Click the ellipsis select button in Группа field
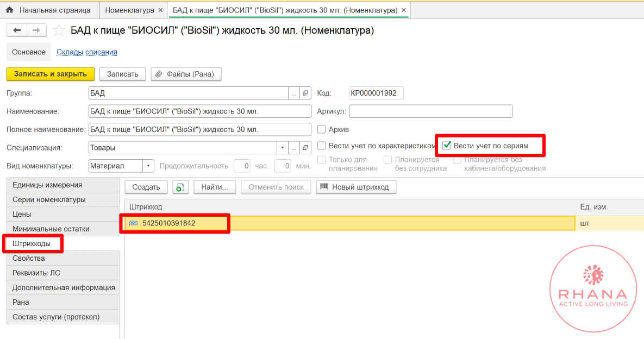 click(294, 93)
